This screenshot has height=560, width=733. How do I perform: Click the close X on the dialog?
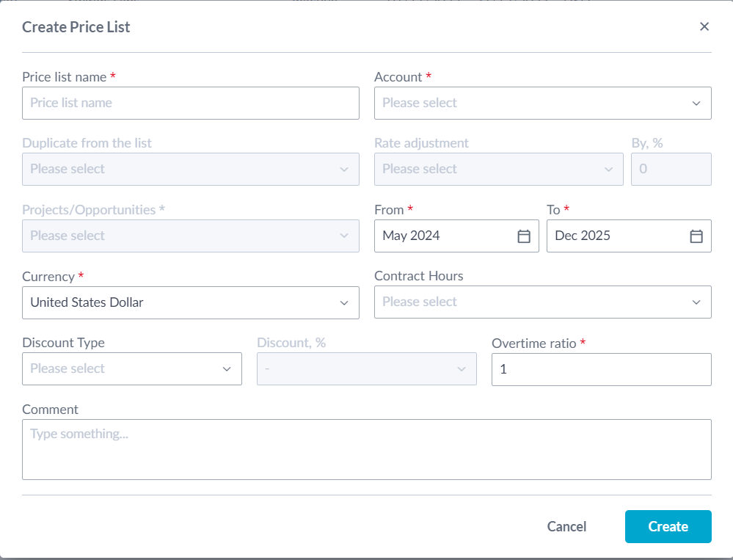(x=704, y=26)
